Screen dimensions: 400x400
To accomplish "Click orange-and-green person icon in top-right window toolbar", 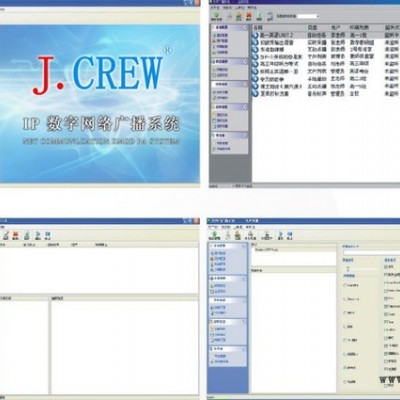I will coord(239,16).
